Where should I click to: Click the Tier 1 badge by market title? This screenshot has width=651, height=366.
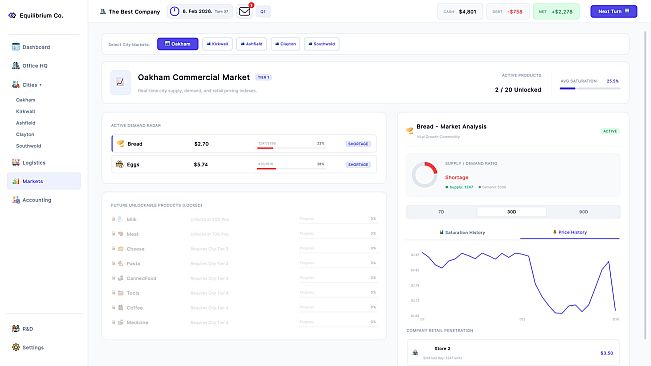pyautogui.click(x=263, y=77)
